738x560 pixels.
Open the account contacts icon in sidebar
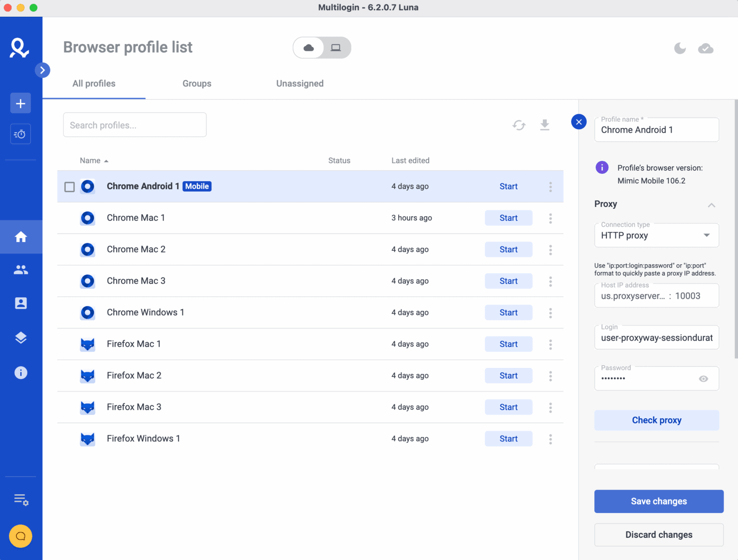pyautogui.click(x=21, y=303)
